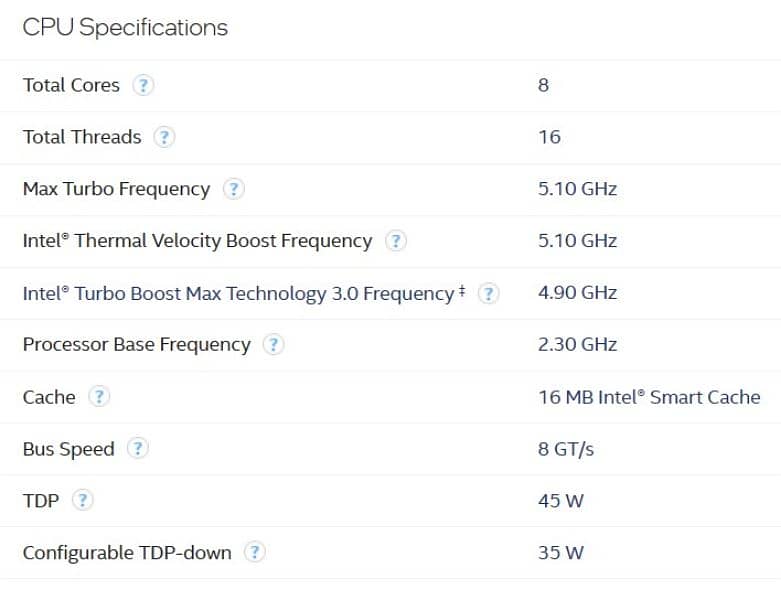Open the Total Threads help tooltip icon
Screen dimensions: 781x600
click(x=165, y=137)
